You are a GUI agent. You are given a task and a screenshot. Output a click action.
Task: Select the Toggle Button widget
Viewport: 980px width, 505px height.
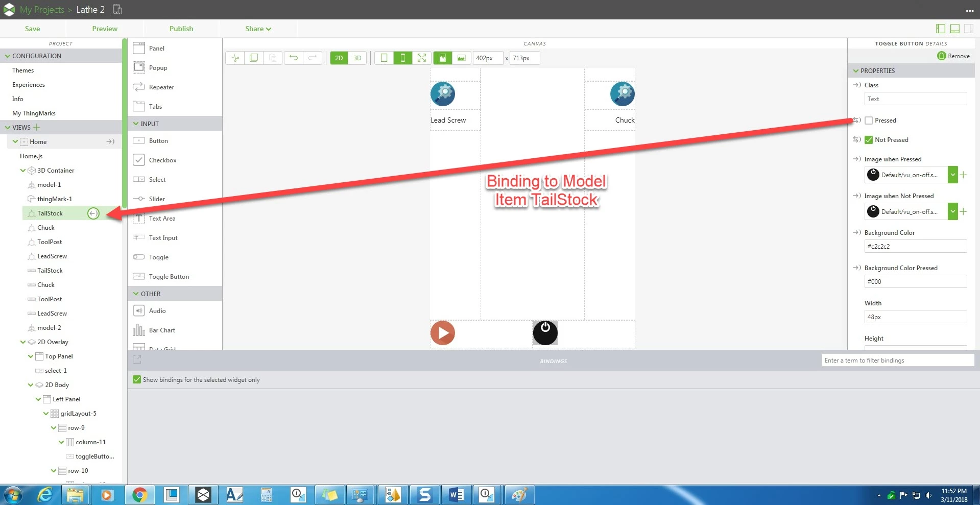[169, 277]
